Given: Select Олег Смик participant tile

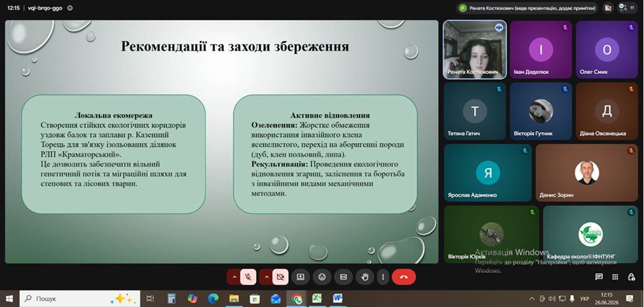Looking at the screenshot, I should point(607,49).
